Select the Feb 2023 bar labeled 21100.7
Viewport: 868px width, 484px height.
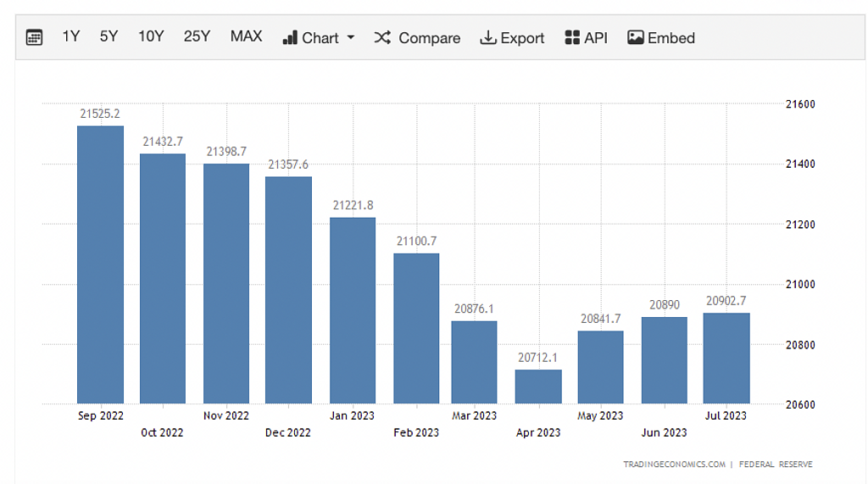(416, 328)
